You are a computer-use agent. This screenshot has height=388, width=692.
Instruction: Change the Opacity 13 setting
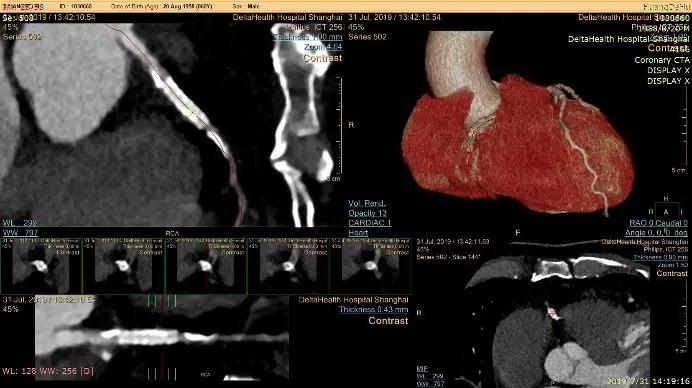click(367, 213)
